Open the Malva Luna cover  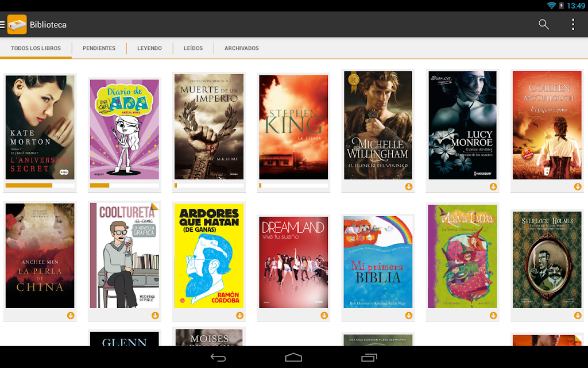click(462, 256)
